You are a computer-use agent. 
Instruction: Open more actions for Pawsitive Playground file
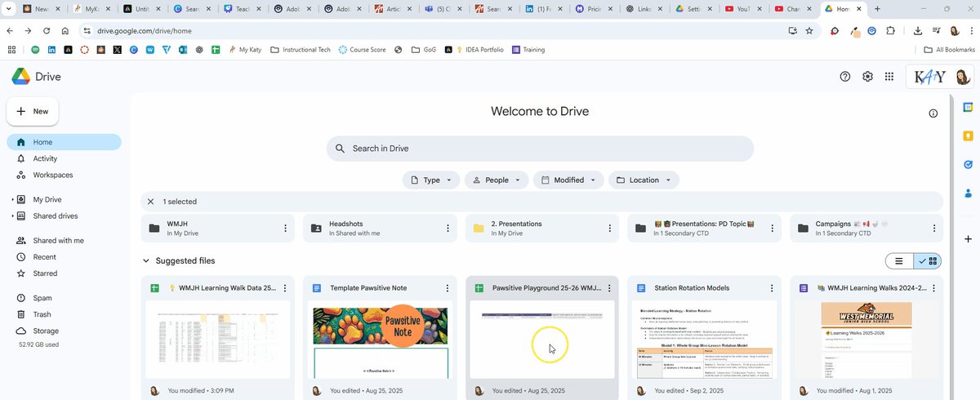pos(610,288)
